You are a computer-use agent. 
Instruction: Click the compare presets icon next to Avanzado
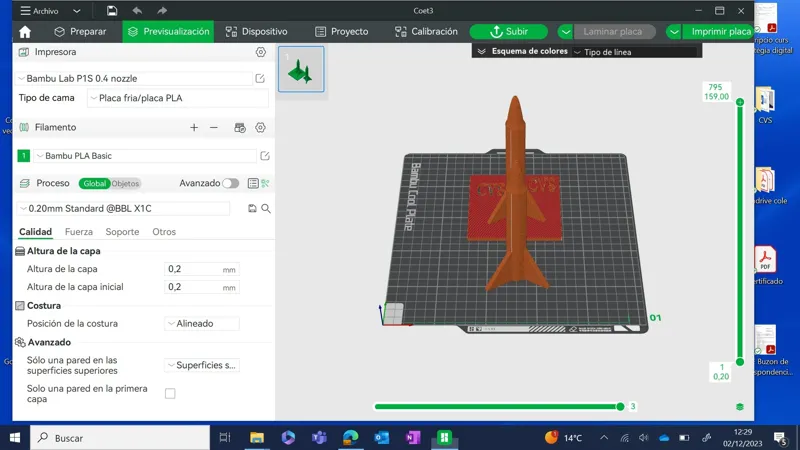[265, 183]
